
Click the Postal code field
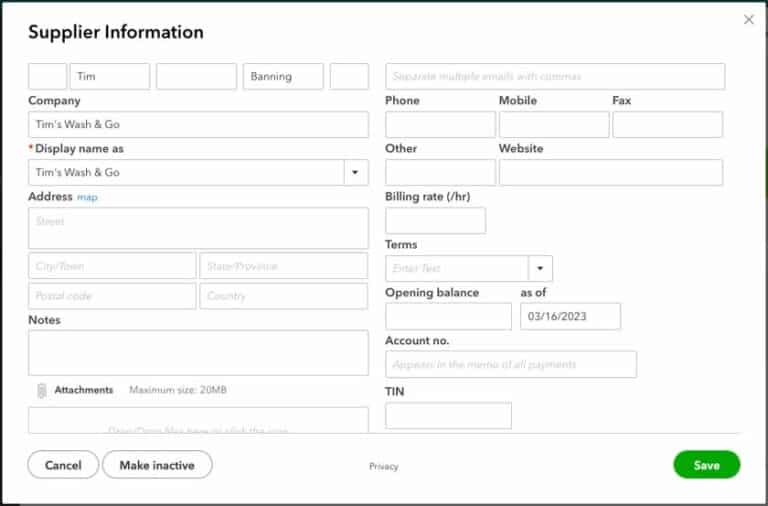112,296
